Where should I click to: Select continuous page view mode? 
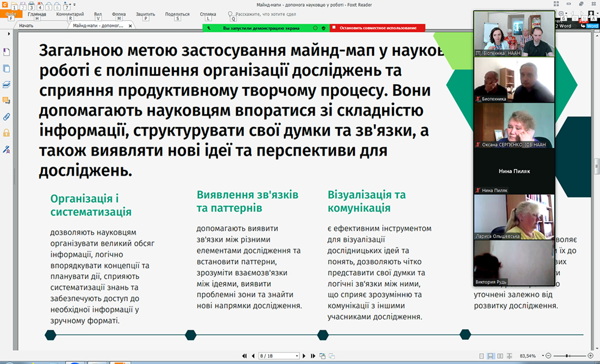tap(490, 356)
